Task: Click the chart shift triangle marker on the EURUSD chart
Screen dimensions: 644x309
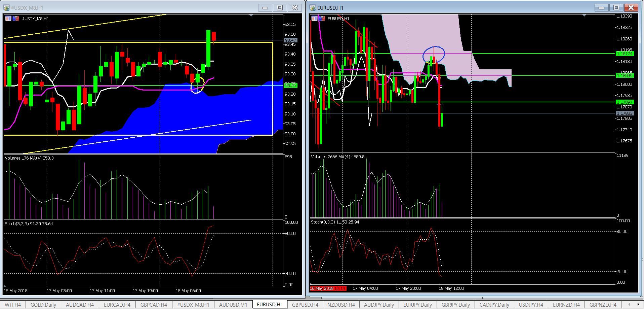Action: (584, 15)
